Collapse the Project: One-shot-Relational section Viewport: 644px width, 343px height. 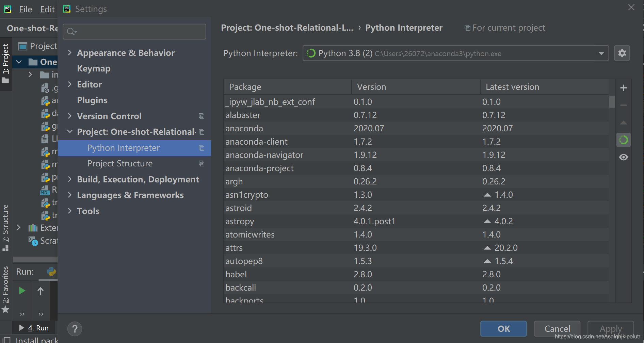(70, 131)
